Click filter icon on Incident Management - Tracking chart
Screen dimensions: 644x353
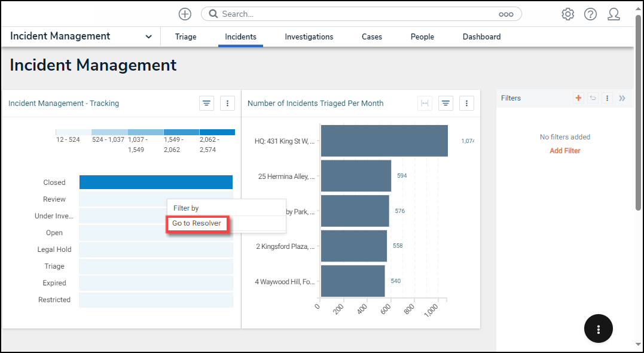pyautogui.click(x=206, y=104)
